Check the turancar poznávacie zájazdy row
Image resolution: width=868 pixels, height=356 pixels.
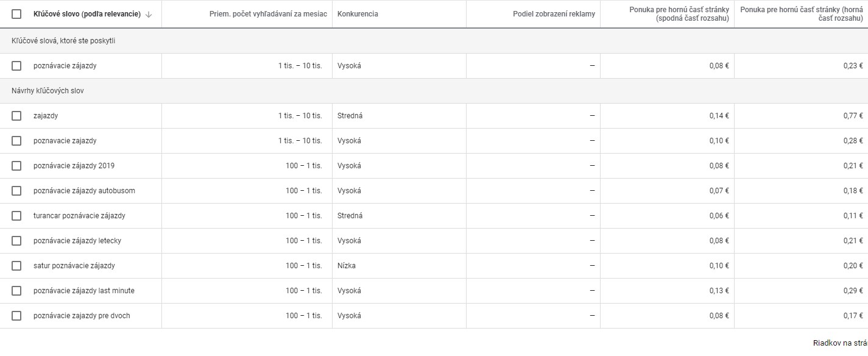(x=16, y=216)
